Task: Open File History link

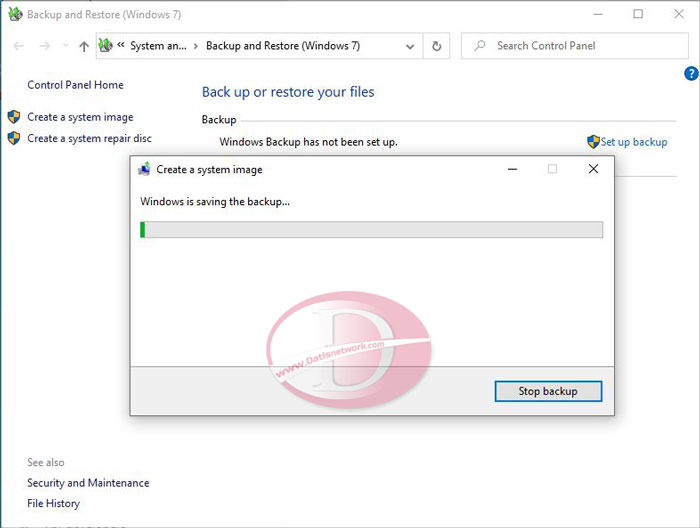Action: [x=53, y=503]
